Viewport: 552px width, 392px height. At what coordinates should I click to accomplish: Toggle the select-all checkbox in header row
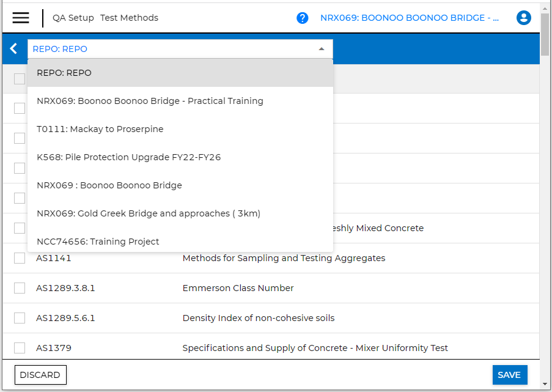(20, 79)
